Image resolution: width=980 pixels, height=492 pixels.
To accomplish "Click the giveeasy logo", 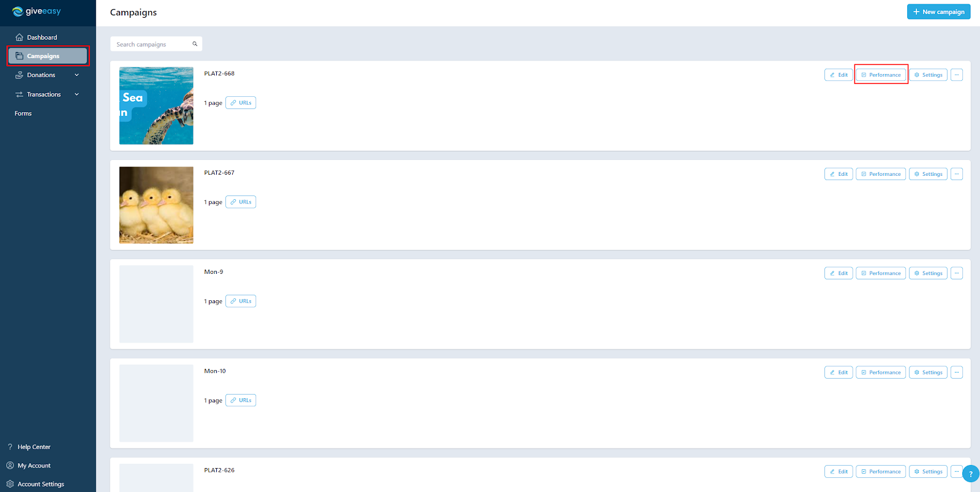I will (x=37, y=11).
